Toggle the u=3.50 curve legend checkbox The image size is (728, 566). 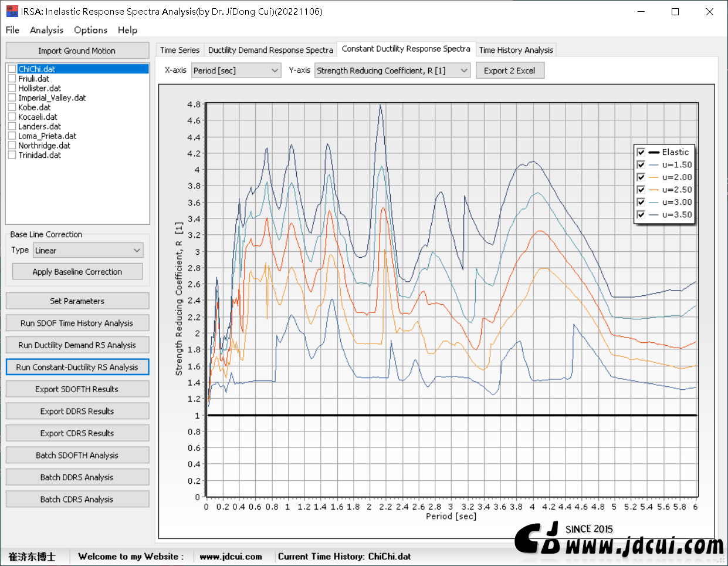[x=641, y=215]
